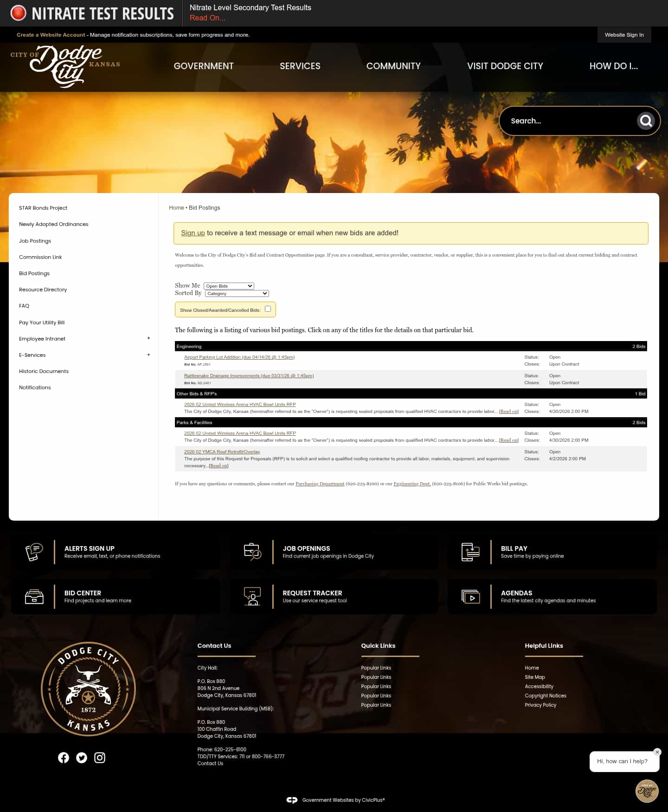Select Notifications in sidebar
The height and width of the screenshot is (812, 668).
35,387
